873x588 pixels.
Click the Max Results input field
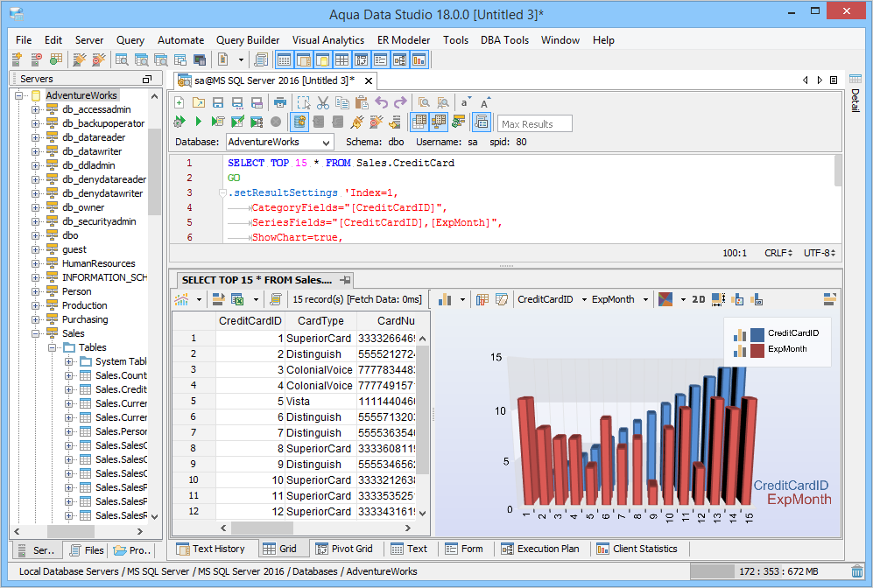tap(534, 123)
